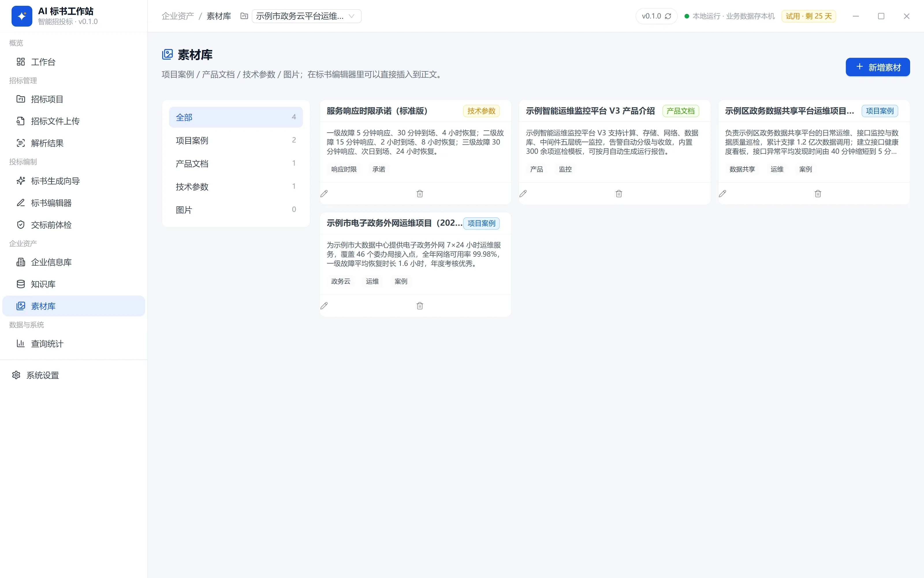This screenshot has height=578, width=924.
Task: Click the 试用·剩 25 天 trial badge
Action: pyautogui.click(x=809, y=16)
